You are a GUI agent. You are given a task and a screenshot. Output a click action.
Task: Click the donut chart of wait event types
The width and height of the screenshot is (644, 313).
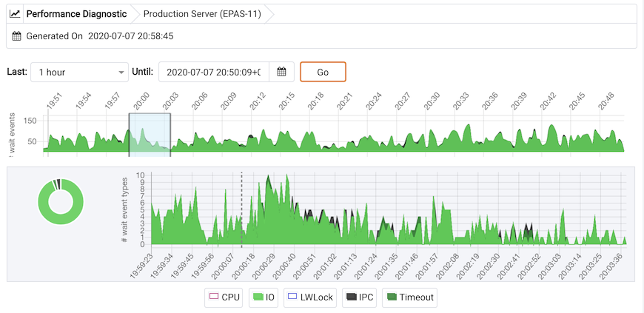click(x=61, y=202)
